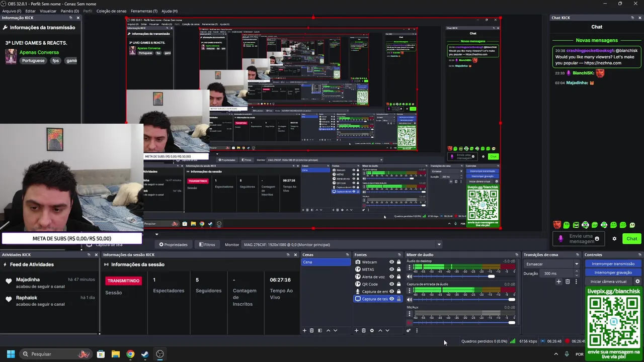The image size is (644, 362).
Task: Open the emoji picker in the chat input
Action: pyautogui.click(x=597, y=239)
